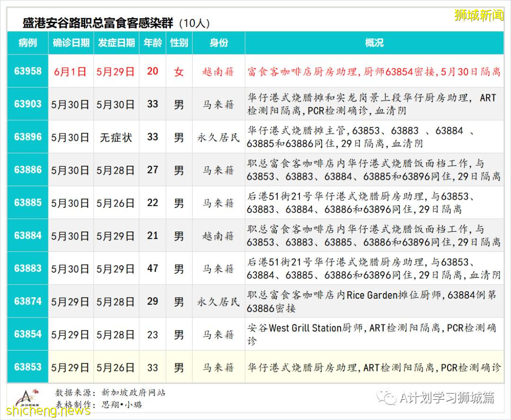Toggle the 身份 column header
Image resolution: width=511 pixels, height=420 pixels.
tap(218, 43)
